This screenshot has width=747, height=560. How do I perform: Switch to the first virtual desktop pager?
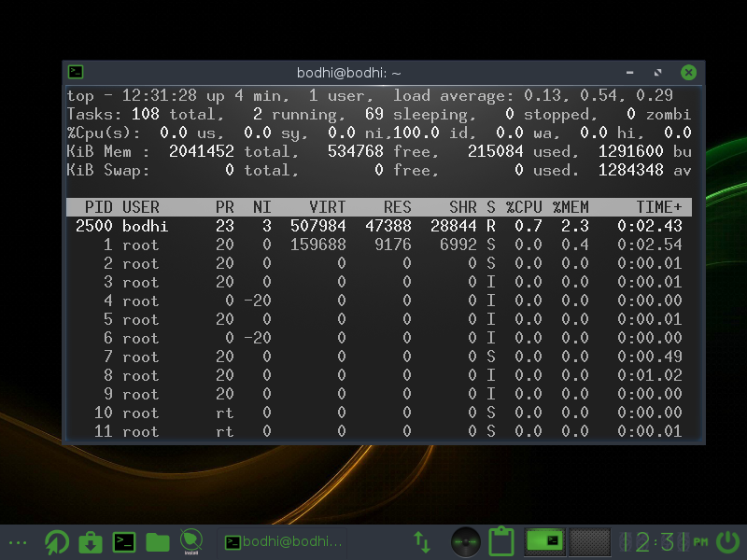544,541
